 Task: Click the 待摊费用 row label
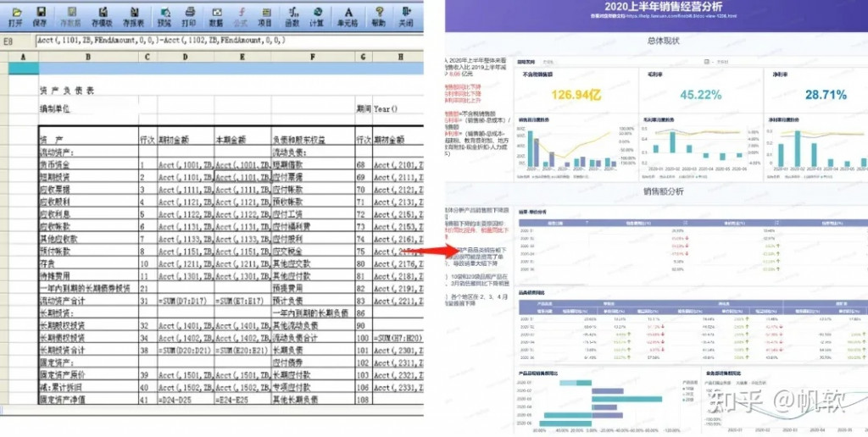pos(88,275)
